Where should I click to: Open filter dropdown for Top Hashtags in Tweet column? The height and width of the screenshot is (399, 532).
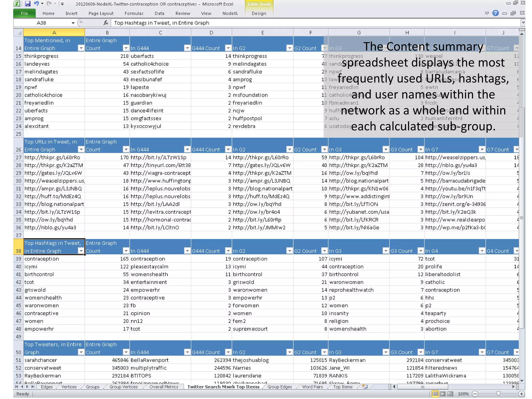[x=81, y=251]
